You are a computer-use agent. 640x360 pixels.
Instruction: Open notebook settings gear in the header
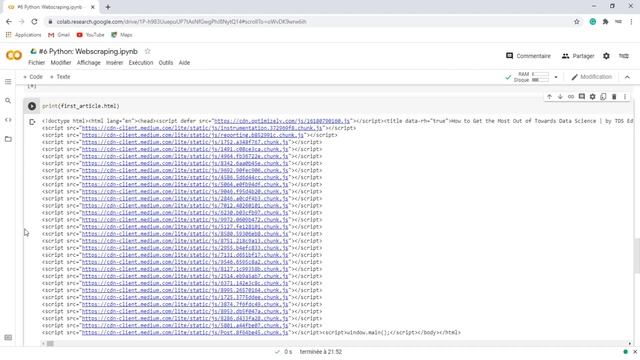click(x=607, y=56)
